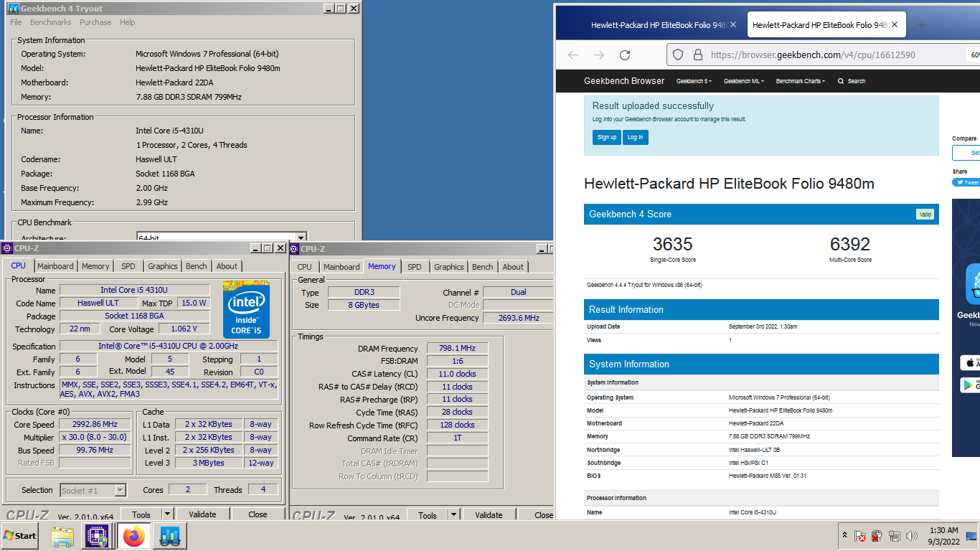This screenshot has width=980, height=551.
Task: Click Validate in CPU-Z CPU-tab window
Action: (202, 514)
